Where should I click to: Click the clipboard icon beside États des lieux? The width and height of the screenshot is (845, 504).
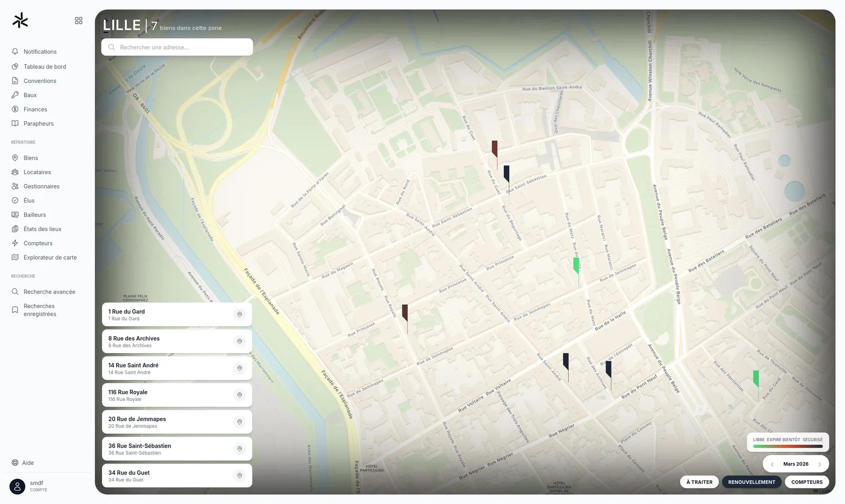pyautogui.click(x=15, y=230)
